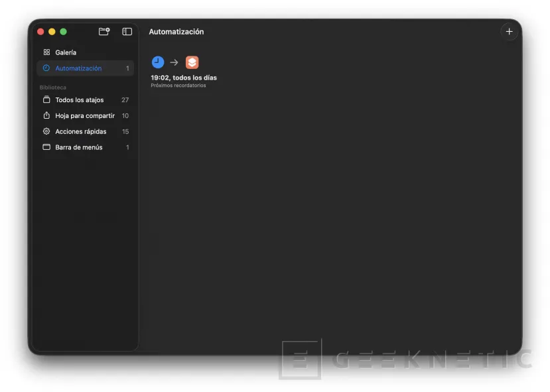Open Hoja para compartir label
Screen dimensions: 550x392
pyautogui.click(x=85, y=115)
